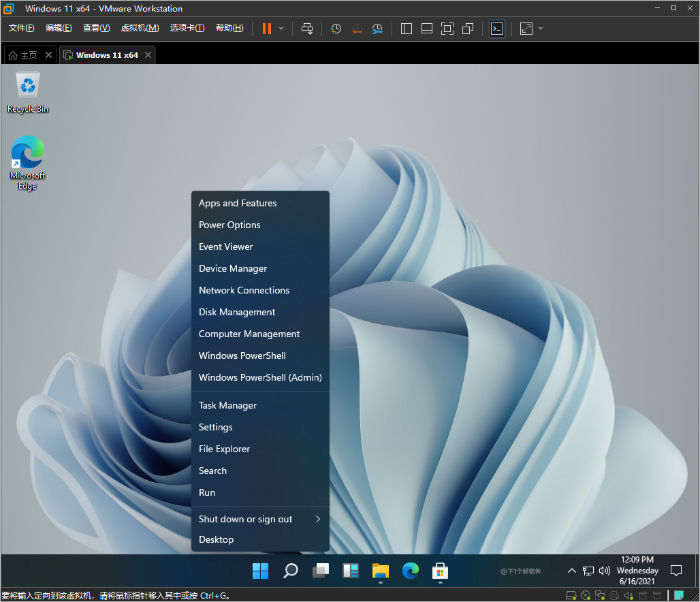Image resolution: width=700 pixels, height=602 pixels.
Task: Click the orange pause VM button
Action: tap(266, 29)
